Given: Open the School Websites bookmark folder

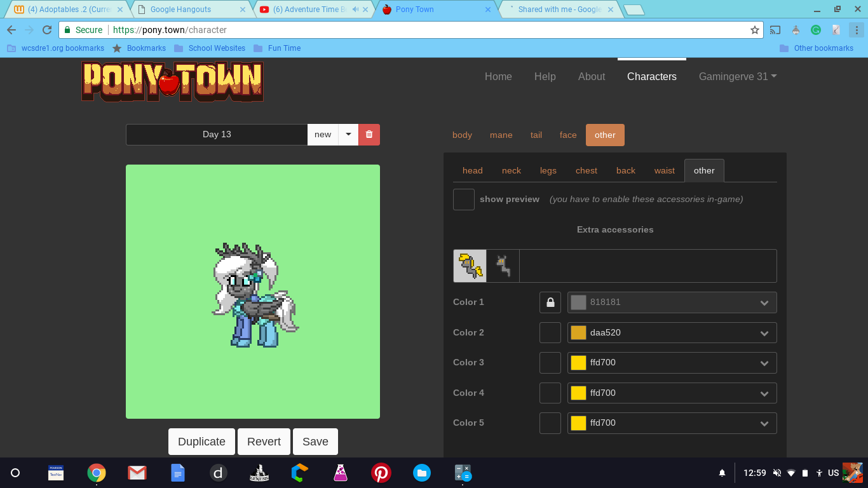Looking at the screenshot, I should point(210,48).
